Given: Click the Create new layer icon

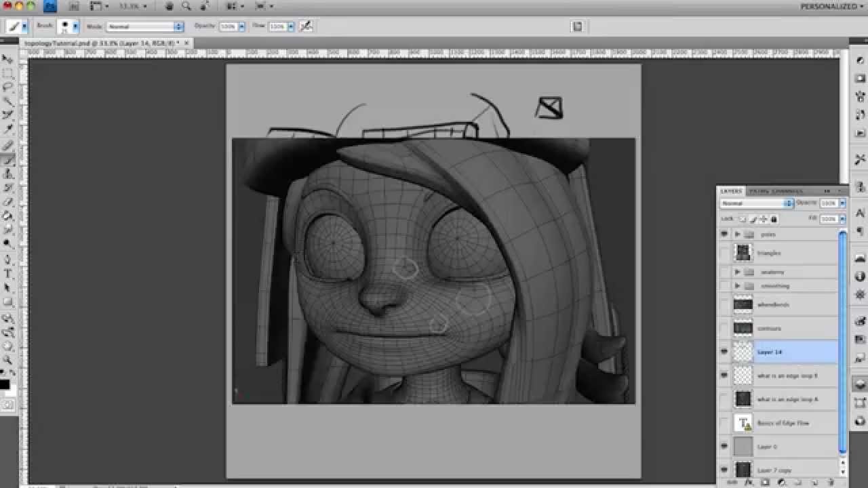Looking at the screenshot, I should 814,483.
